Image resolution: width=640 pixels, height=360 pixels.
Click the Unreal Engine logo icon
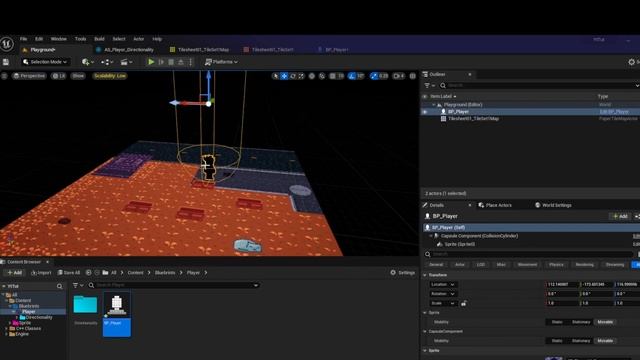7,44
